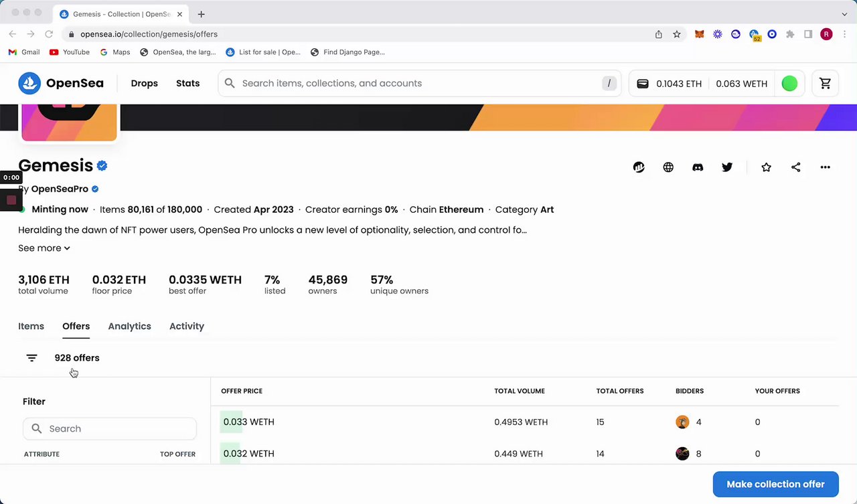This screenshot has width=857, height=504.
Task: Click the Gemesis collection logo thumbnail
Action: pos(69,122)
